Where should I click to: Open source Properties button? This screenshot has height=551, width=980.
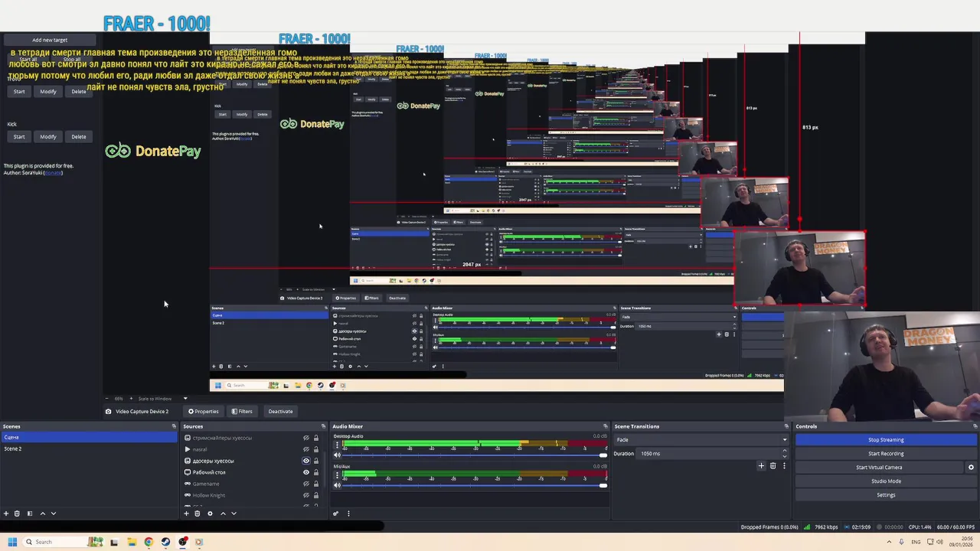pyautogui.click(x=205, y=412)
